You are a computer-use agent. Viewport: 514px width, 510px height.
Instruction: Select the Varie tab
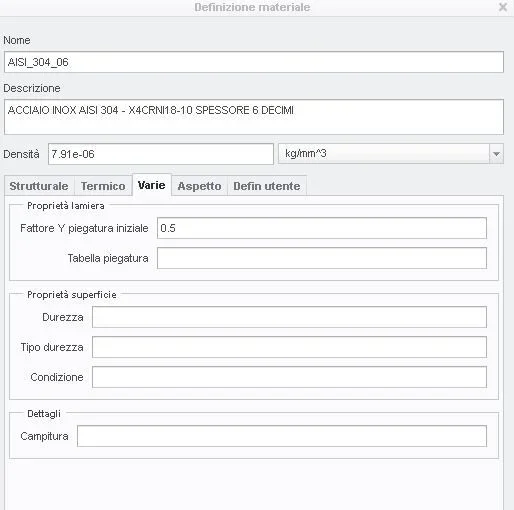pyautogui.click(x=152, y=185)
